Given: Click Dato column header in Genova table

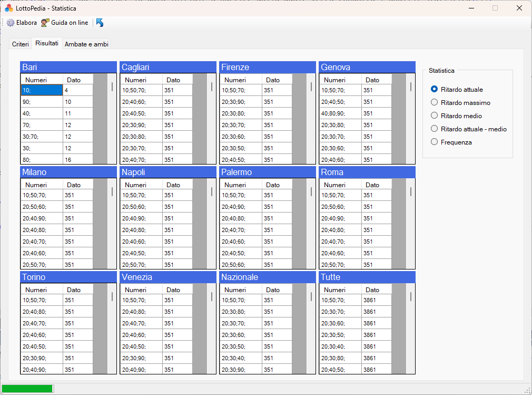Looking at the screenshot, I should 376,80.
